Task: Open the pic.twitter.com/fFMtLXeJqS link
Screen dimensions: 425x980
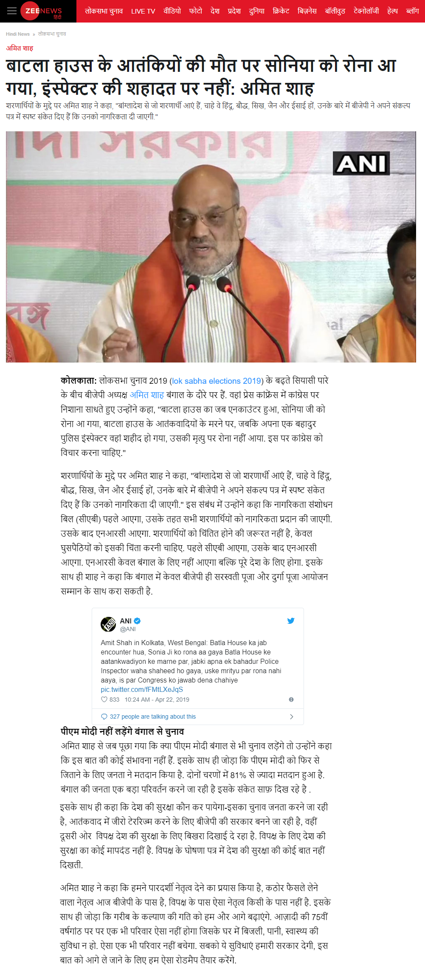Action: (142, 689)
